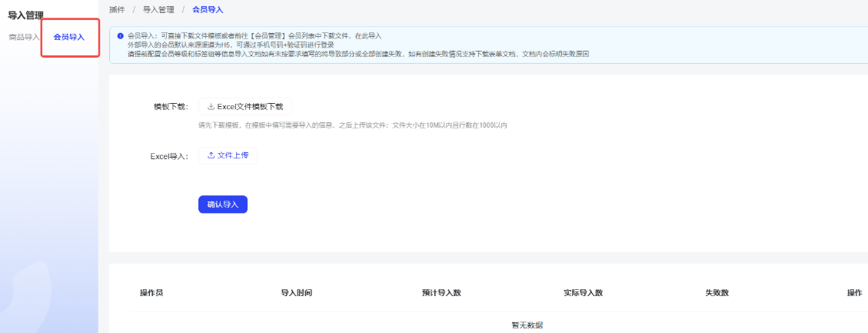This screenshot has width=868, height=333.
Task: Select the 会员导入 sidebar tab
Action: click(69, 37)
